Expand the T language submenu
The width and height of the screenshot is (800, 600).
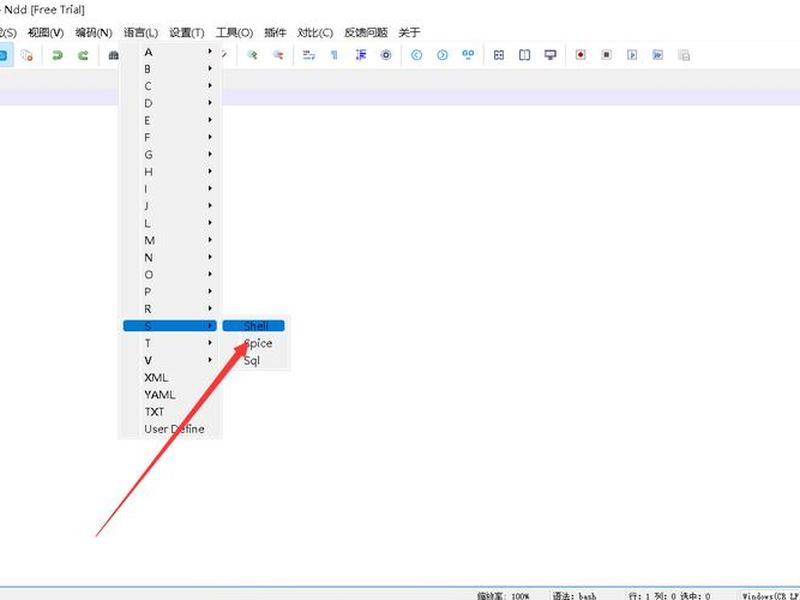pyautogui.click(x=170, y=343)
